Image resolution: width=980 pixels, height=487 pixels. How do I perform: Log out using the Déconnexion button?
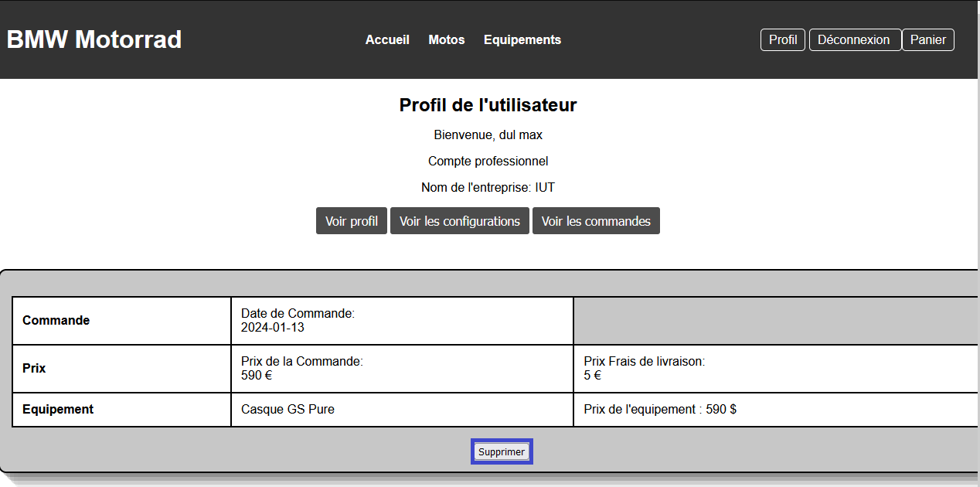pyautogui.click(x=854, y=39)
